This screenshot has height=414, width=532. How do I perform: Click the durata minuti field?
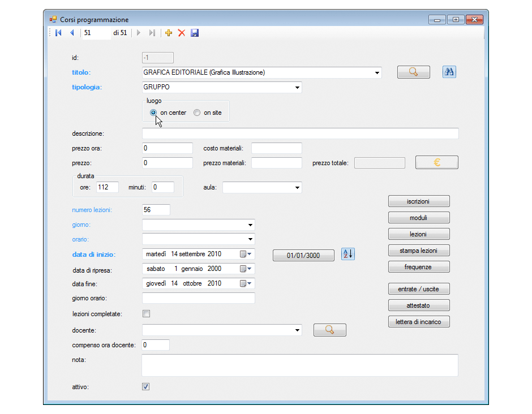pos(163,187)
